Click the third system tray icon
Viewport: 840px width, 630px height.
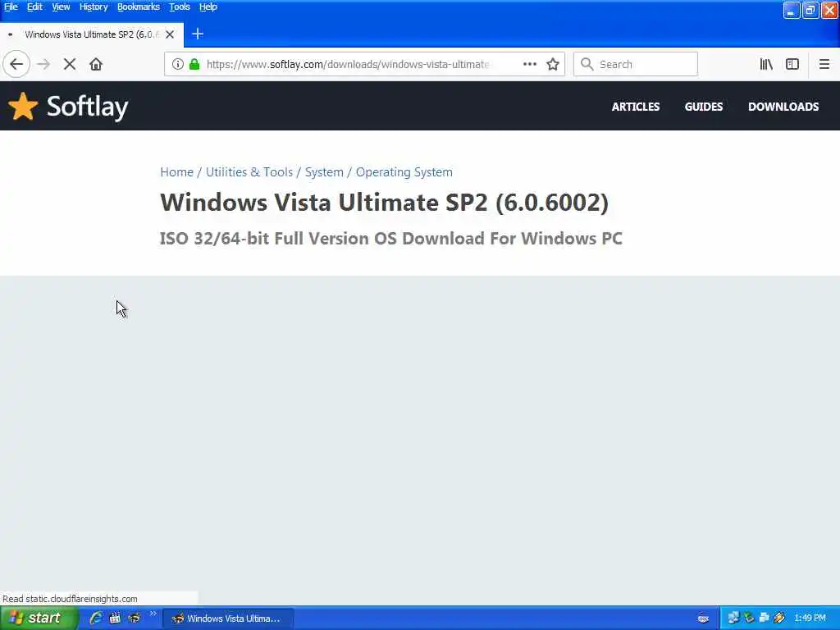765,619
